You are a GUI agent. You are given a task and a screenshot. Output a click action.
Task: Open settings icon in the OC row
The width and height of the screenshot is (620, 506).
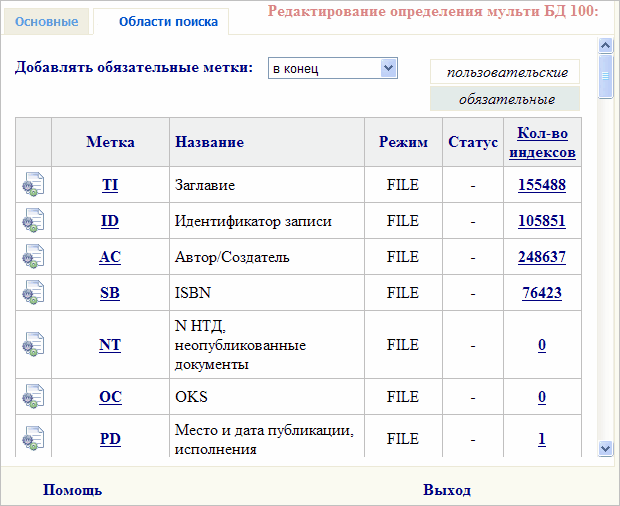coord(33,396)
